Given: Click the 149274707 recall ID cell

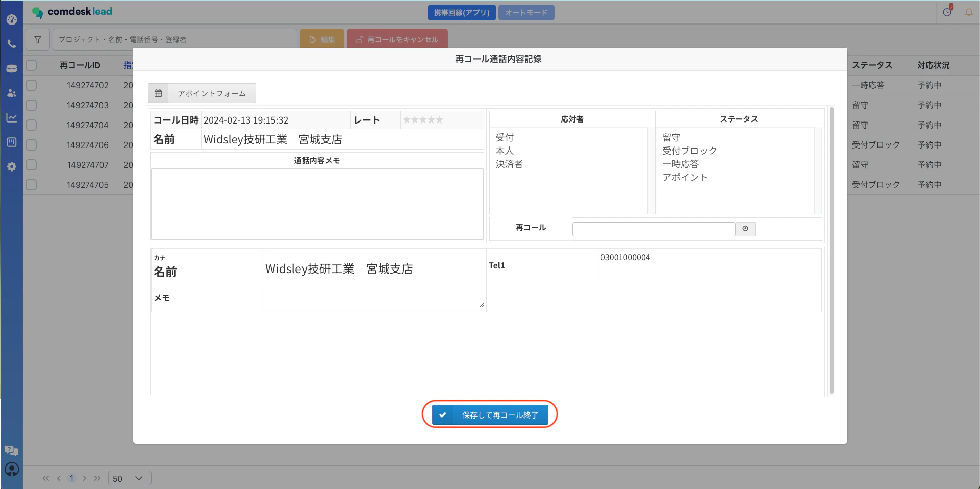Looking at the screenshot, I should (88, 165).
